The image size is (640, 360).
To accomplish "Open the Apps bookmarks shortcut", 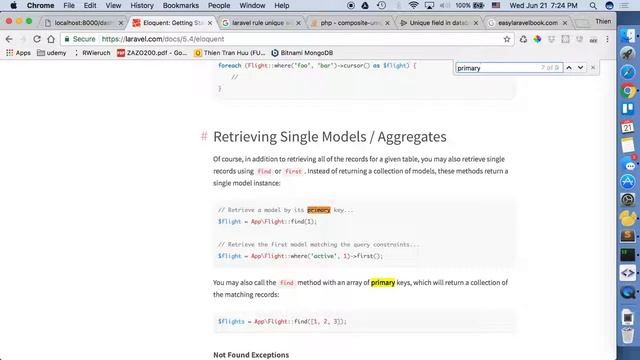I will [18, 53].
